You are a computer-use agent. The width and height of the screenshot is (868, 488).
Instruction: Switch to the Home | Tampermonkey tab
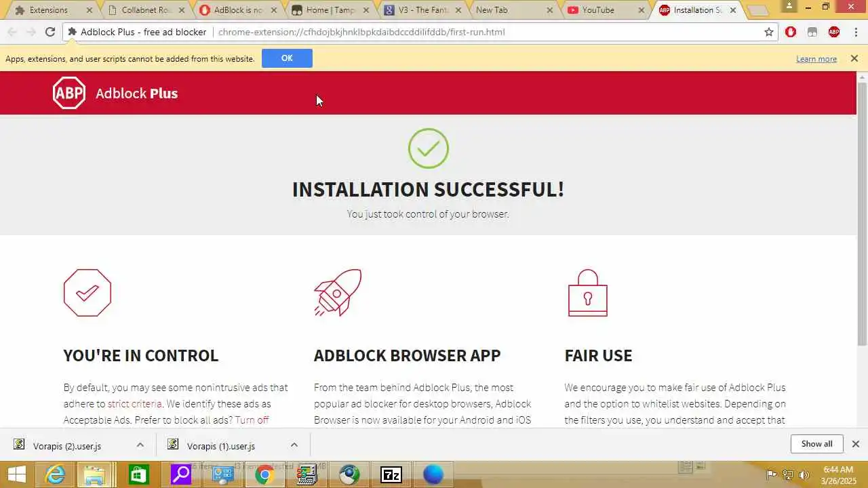coord(330,10)
